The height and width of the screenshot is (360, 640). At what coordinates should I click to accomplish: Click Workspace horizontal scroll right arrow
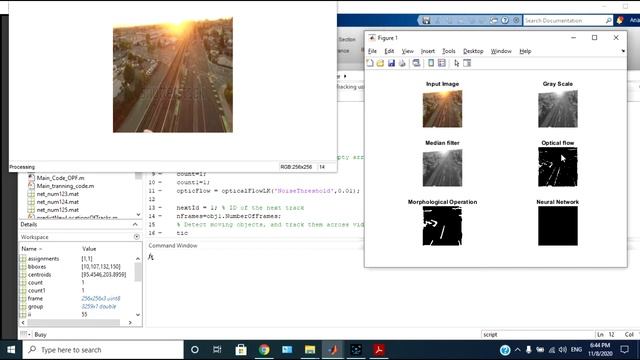pyautogui.click(x=130, y=322)
